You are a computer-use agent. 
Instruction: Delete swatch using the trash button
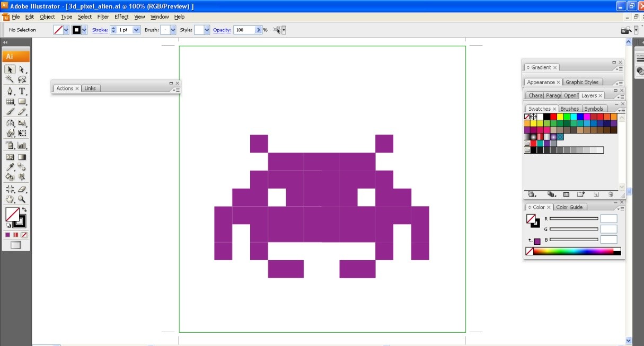tap(611, 195)
